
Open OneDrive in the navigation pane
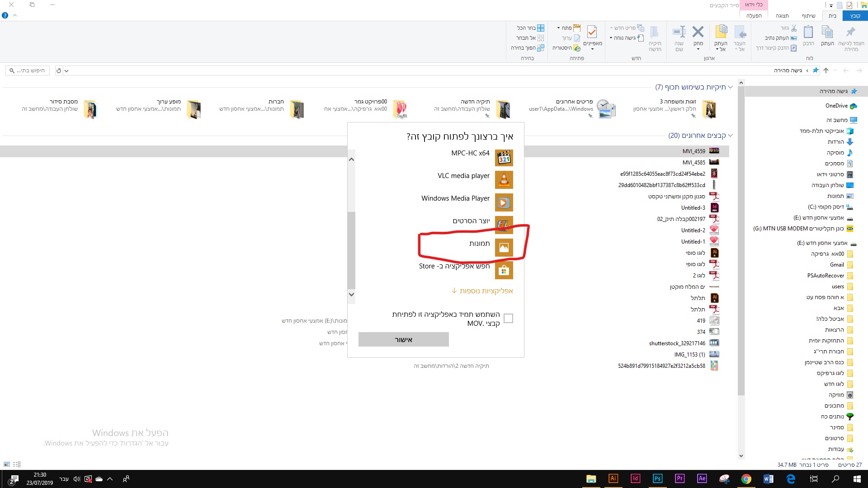(x=836, y=106)
